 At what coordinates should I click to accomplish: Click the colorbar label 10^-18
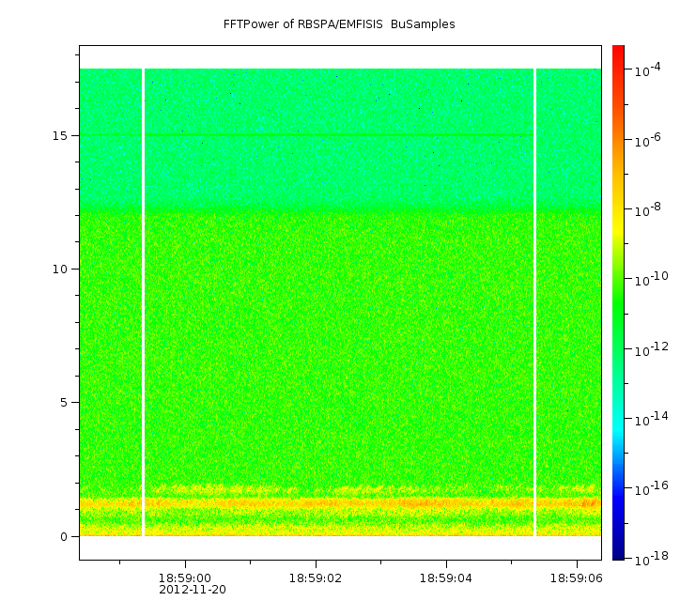652,560
